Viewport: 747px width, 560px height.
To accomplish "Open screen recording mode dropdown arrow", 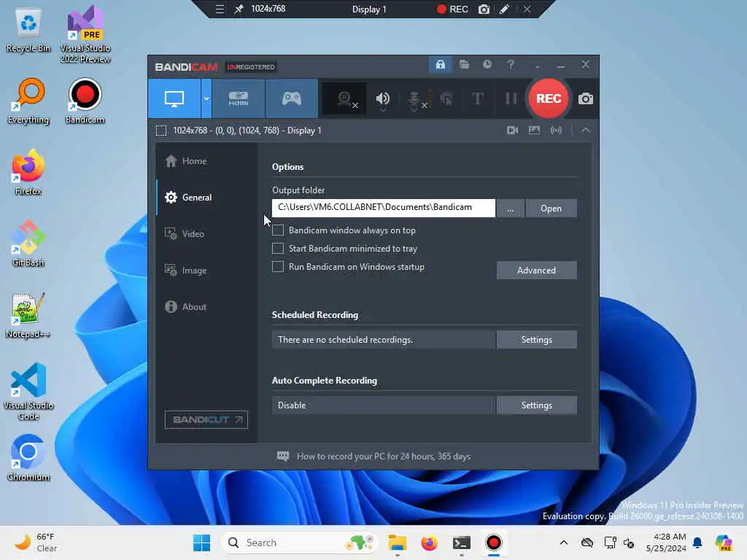I will tap(206, 98).
